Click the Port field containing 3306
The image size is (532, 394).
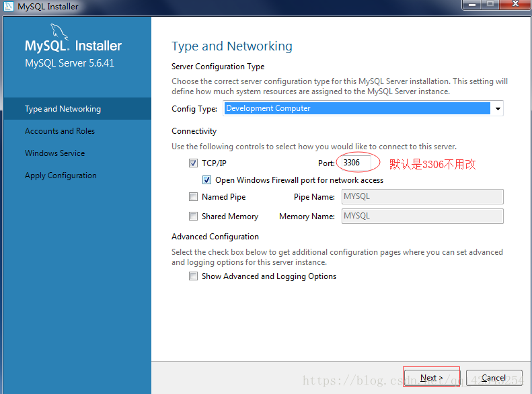click(356, 163)
